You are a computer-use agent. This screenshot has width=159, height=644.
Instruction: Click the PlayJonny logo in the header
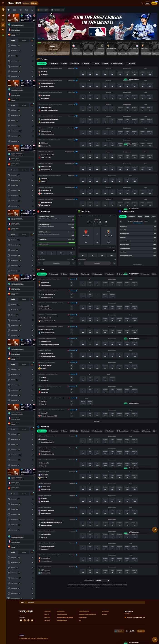point(14,3)
